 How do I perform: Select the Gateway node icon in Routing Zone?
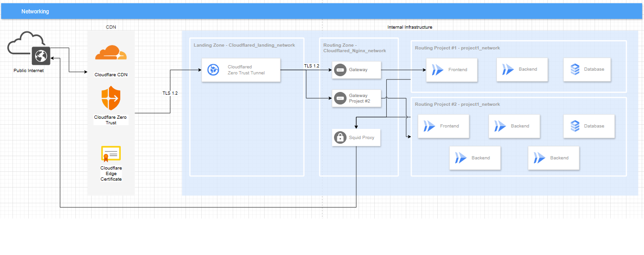tap(340, 70)
